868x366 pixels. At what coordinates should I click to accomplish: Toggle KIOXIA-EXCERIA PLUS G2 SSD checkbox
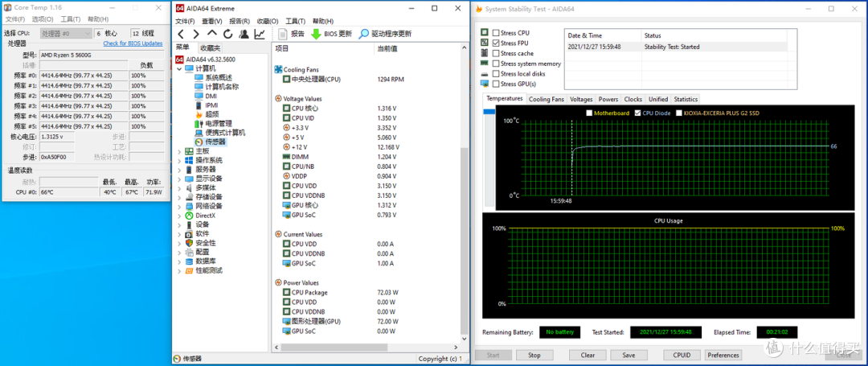click(678, 113)
